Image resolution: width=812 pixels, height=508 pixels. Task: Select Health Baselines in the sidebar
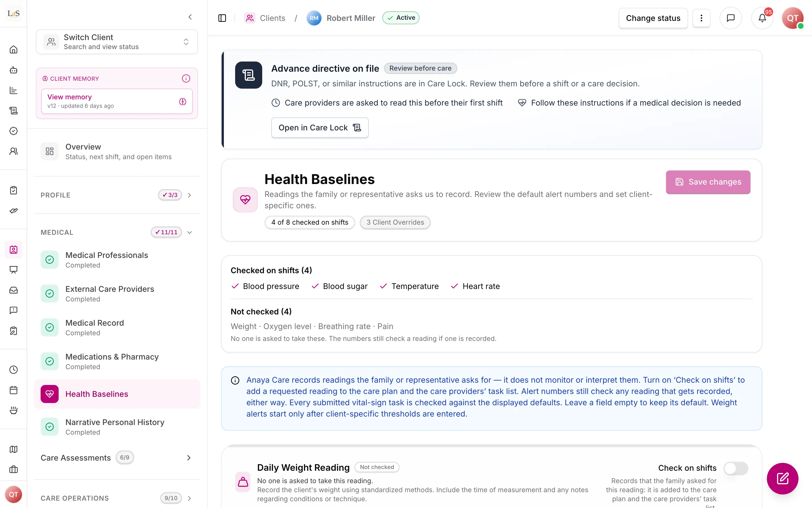(x=117, y=394)
